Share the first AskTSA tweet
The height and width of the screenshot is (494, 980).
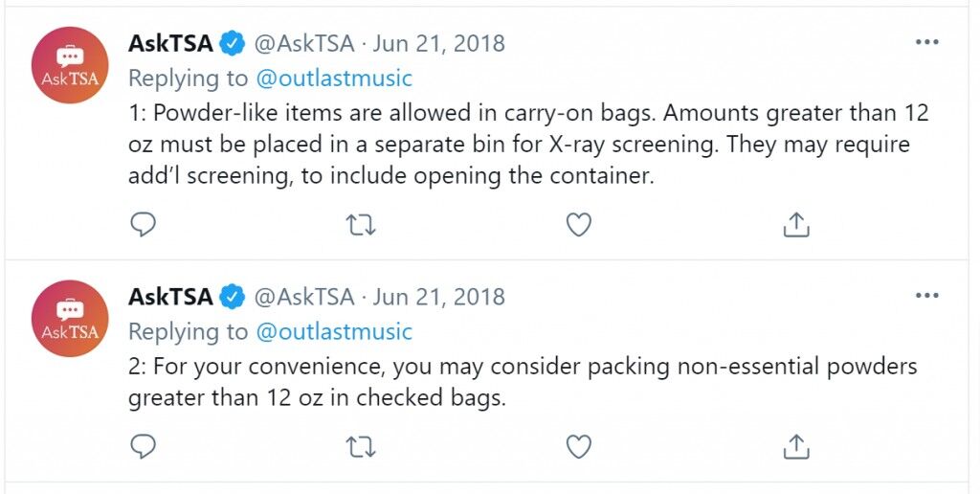pos(795,224)
